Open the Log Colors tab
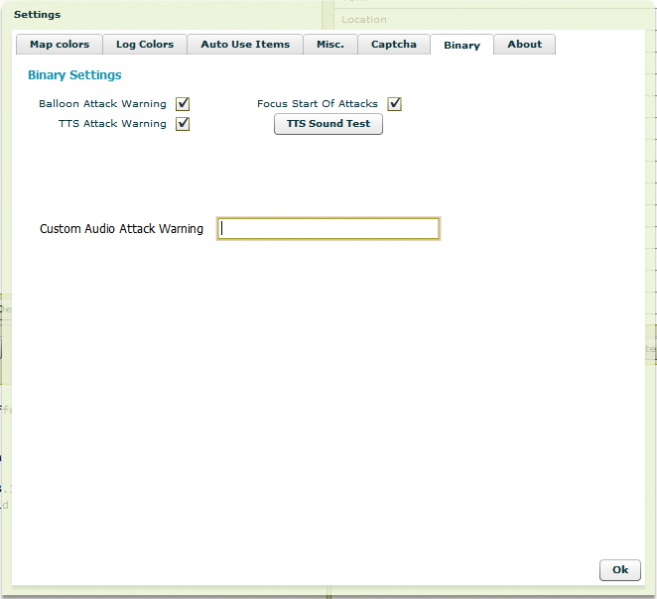657x599 pixels. pyautogui.click(x=144, y=45)
